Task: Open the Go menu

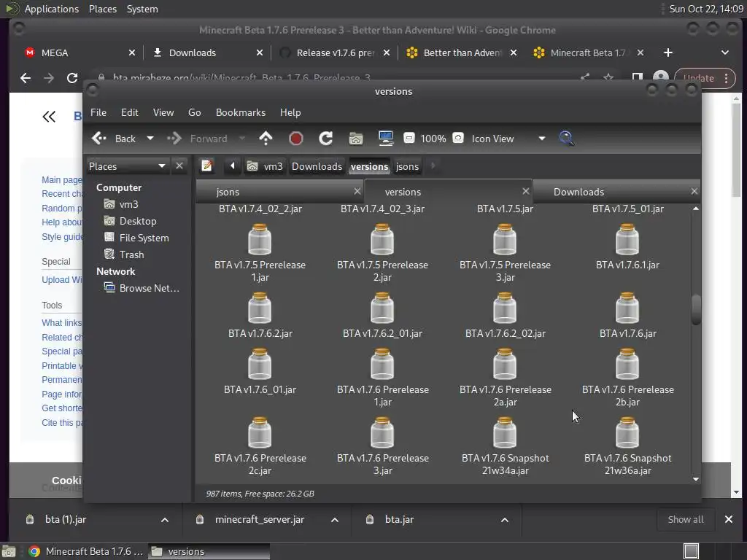Action: pos(194,112)
